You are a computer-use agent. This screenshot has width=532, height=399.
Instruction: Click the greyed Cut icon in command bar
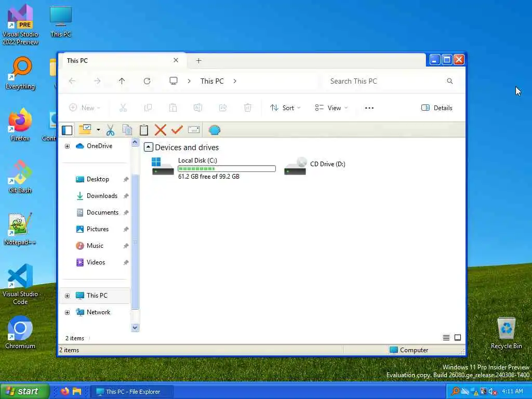[x=123, y=108]
